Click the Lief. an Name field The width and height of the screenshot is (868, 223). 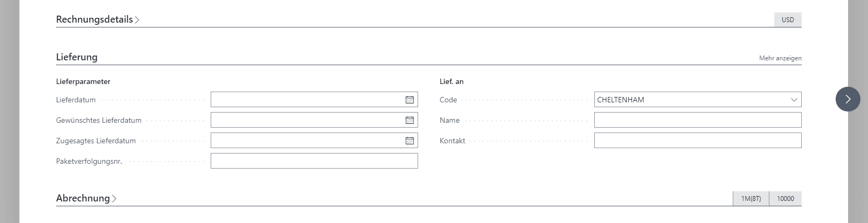[x=698, y=120]
